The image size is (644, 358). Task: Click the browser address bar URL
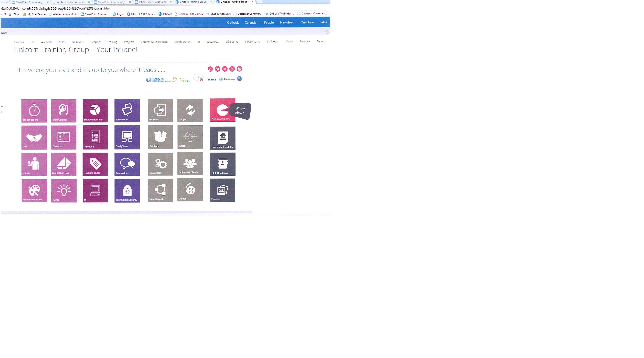tap(55, 9)
